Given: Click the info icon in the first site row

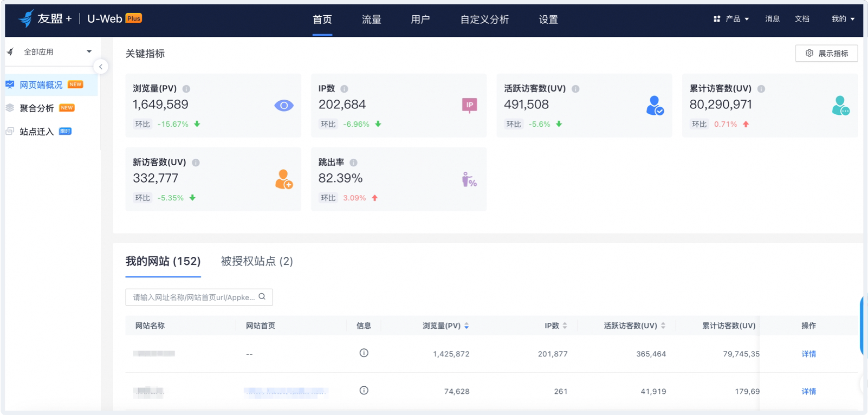Looking at the screenshot, I should click(x=364, y=353).
